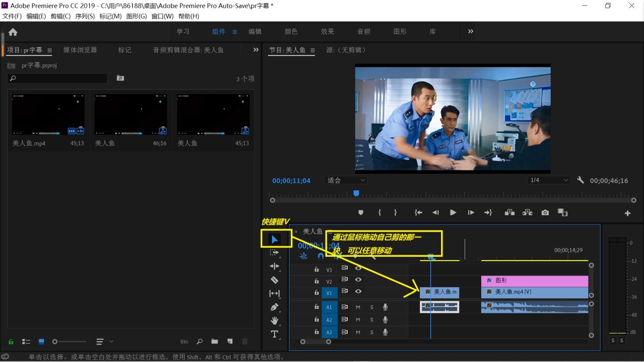Viewport: 644px width, 362px height.
Task: Expand workspace overflow double-arrow menu
Action: point(471,31)
